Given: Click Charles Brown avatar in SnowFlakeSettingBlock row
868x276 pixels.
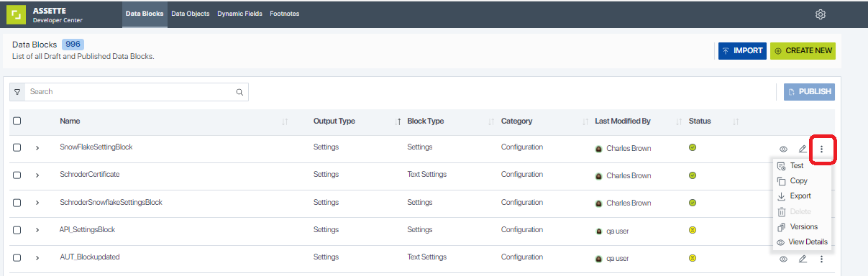Looking at the screenshot, I should pyautogui.click(x=598, y=149).
